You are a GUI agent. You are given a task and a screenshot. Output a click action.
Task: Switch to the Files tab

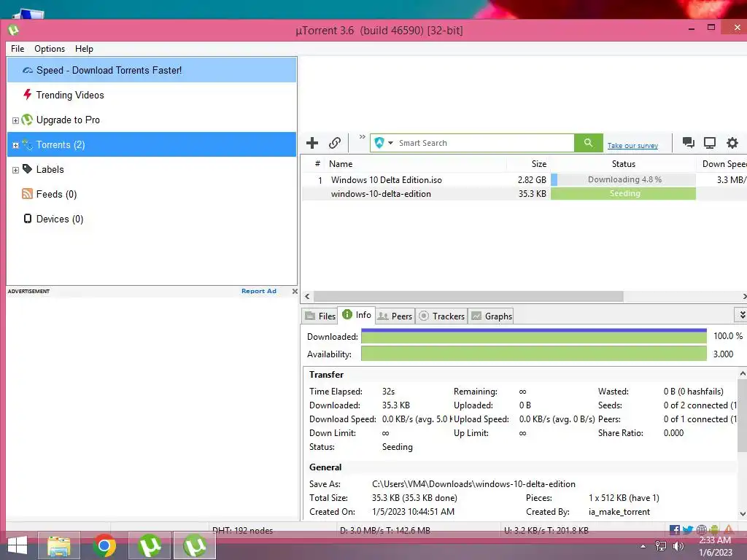(x=320, y=316)
